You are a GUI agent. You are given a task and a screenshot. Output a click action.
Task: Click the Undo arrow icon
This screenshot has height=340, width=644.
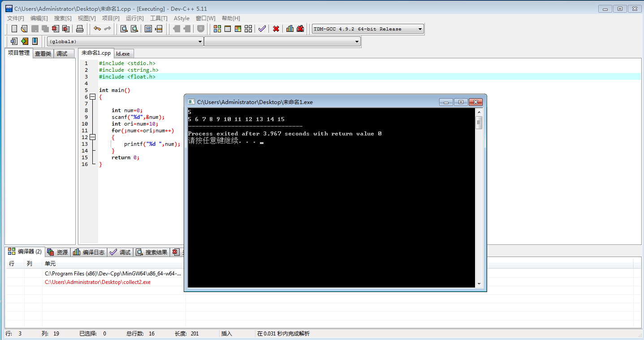pyautogui.click(x=97, y=29)
